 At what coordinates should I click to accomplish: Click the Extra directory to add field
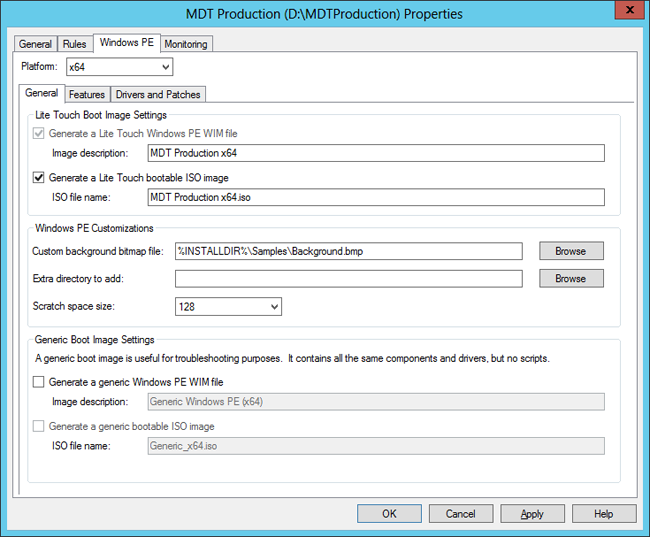click(x=348, y=279)
